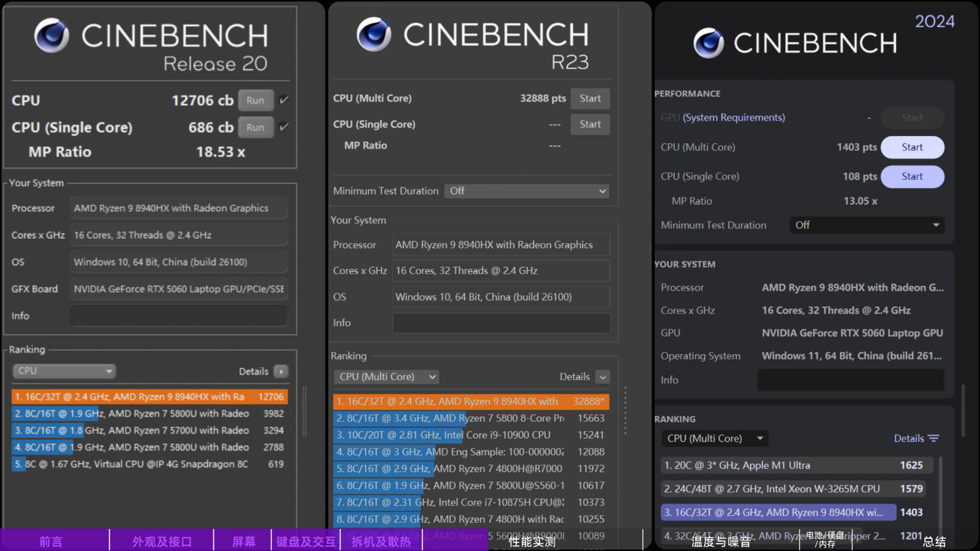Select rank 4 Ryzen 7 5800U 2788 row in R20
Image resolution: width=980 pixels, height=551 pixels.
(149, 448)
